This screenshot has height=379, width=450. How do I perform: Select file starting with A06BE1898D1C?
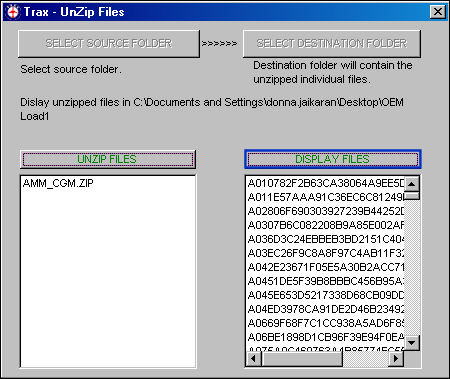(326, 337)
